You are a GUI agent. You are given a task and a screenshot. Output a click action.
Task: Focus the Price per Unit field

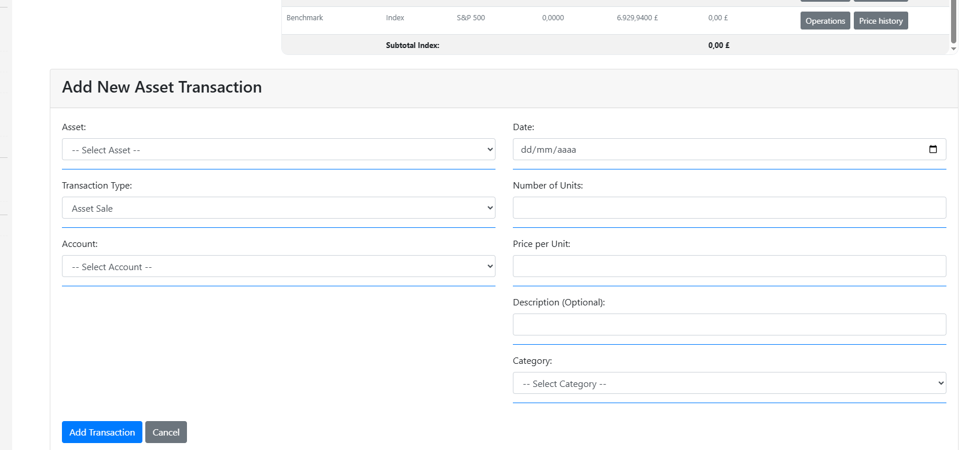click(x=729, y=266)
